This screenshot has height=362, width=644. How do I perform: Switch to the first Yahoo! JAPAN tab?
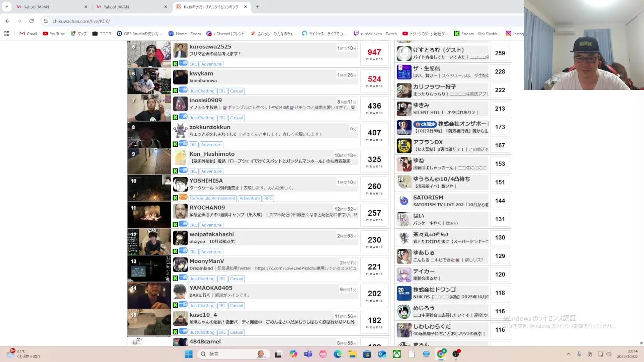pyautogui.click(x=50, y=7)
